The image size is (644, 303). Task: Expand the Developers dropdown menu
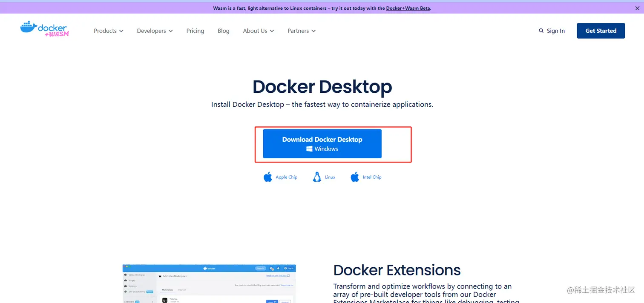pyautogui.click(x=155, y=31)
